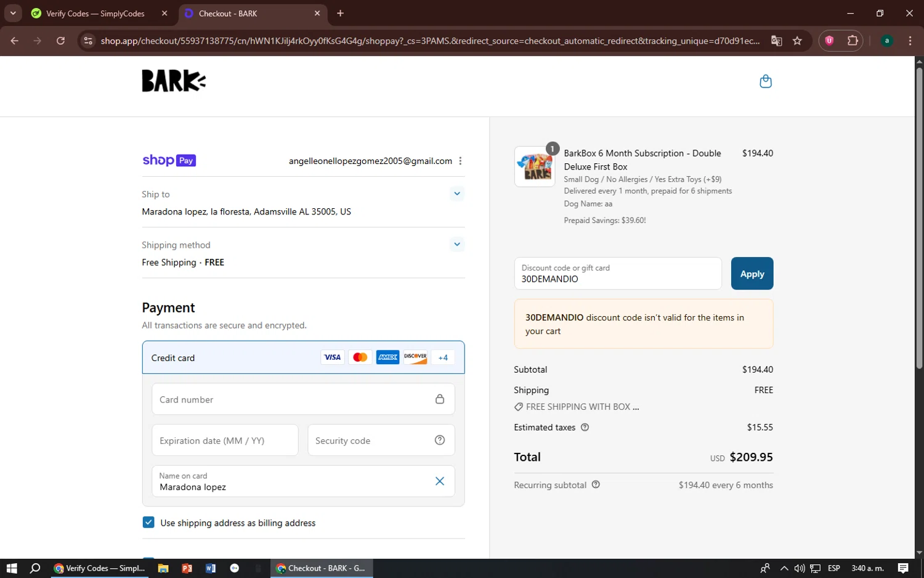The height and width of the screenshot is (578, 924).
Task: Switch to Verify Codes taskbar window
Action: point(100,568)
